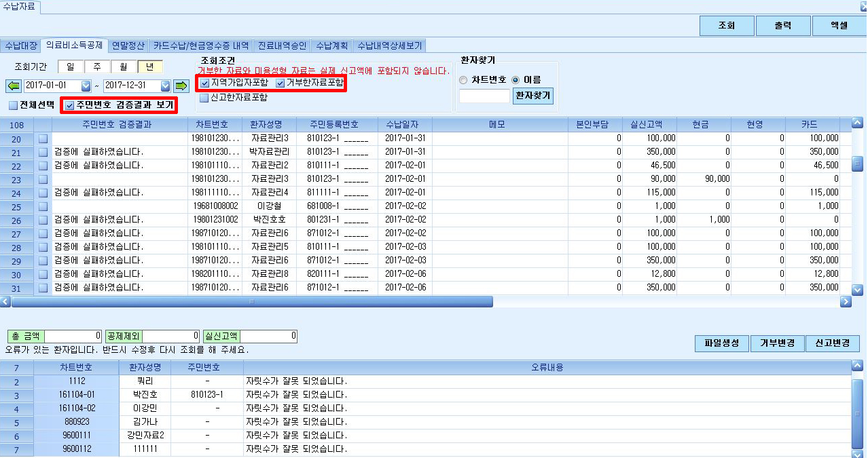The height and width of the screenshot is (458, 868).
Task: Click the 조회 button
Action: [727, 26]
